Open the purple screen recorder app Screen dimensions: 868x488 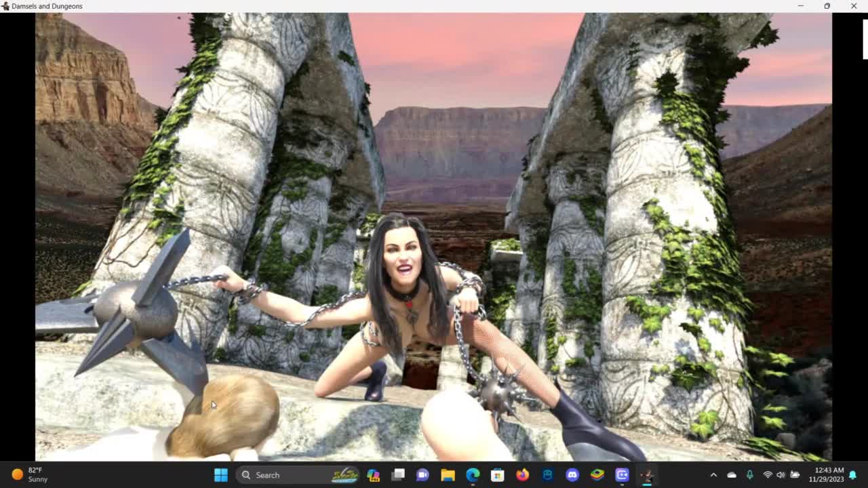[x=622, y=475]
